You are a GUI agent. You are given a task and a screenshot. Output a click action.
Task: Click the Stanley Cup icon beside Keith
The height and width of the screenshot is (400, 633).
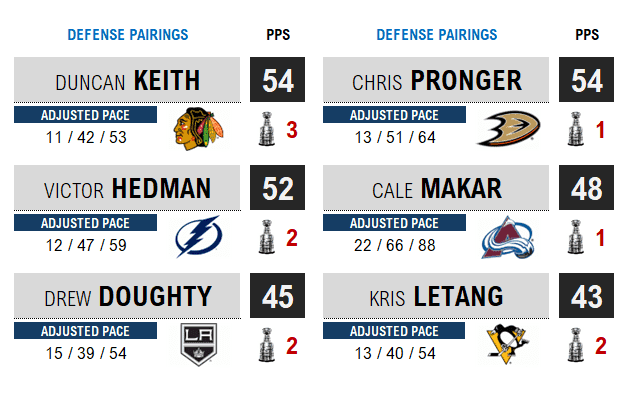(267, 129)
